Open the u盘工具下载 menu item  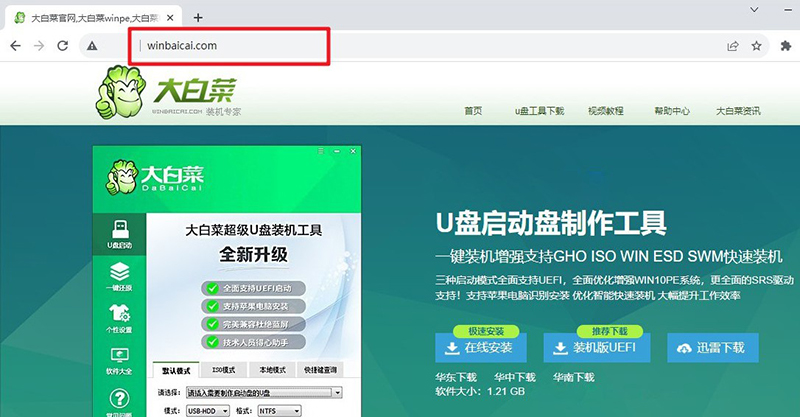pos(540,111)
